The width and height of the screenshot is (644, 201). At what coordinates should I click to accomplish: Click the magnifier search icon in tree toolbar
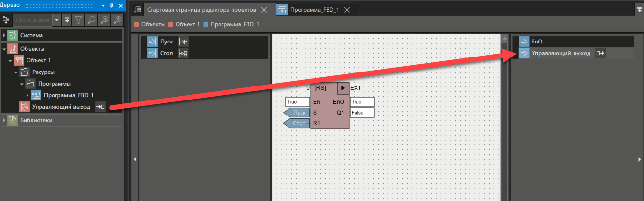[x=92, y=20]
